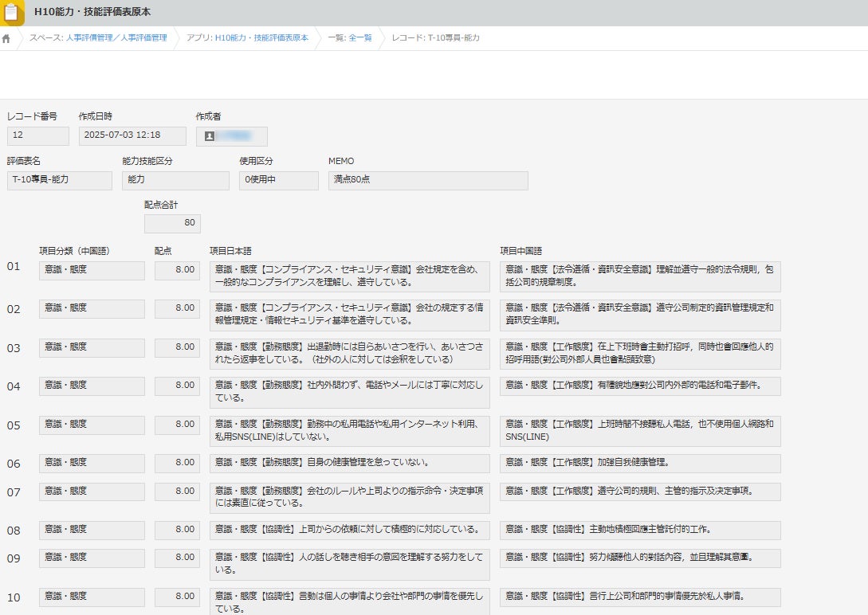Click the 項目分類（中国語） column header
Screen dimensions: 868x615
(74, 251)
